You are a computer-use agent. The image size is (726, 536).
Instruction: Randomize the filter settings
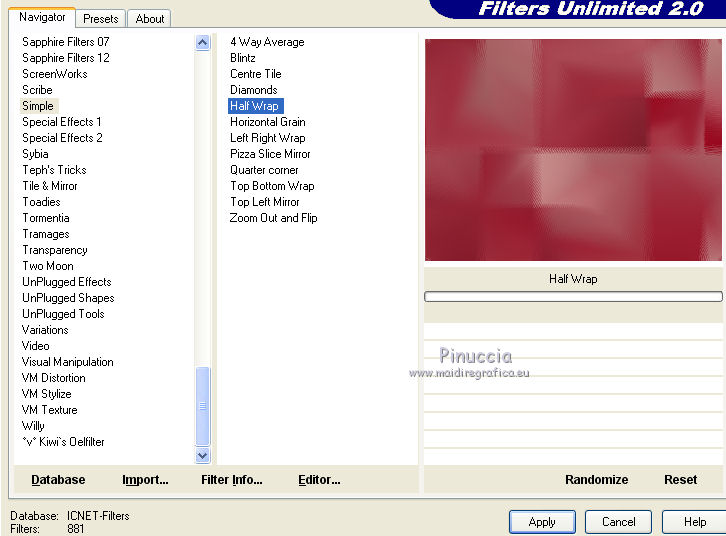pyautogui.click(x=596, y=480)
